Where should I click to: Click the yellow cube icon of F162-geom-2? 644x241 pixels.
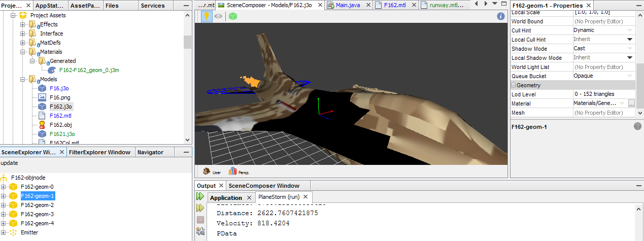[13, 205]
